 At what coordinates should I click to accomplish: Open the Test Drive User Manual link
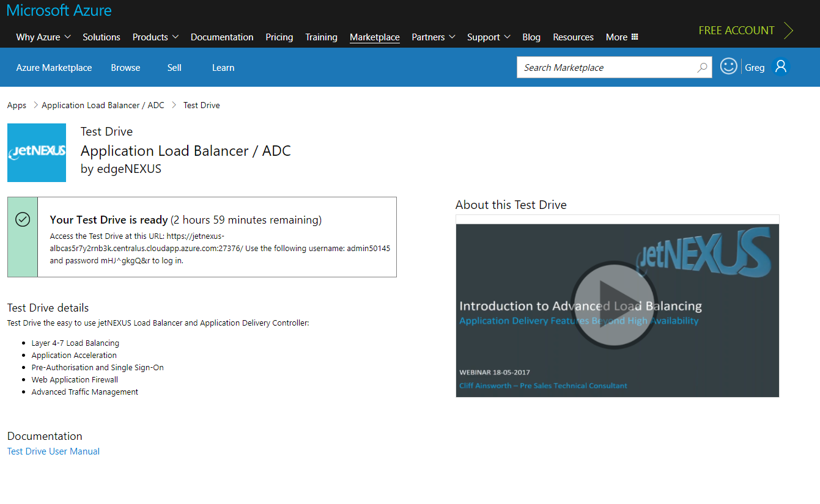point(53,451)
